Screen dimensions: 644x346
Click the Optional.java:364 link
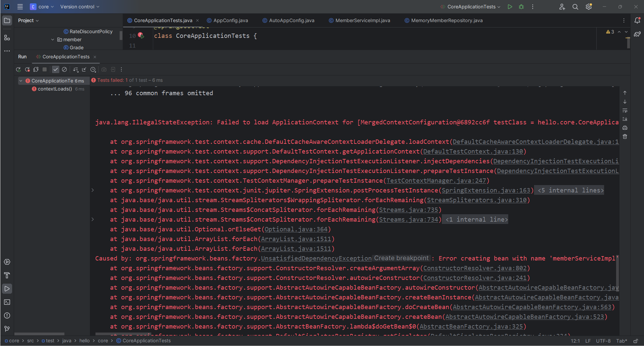click(x=296, y=229)
